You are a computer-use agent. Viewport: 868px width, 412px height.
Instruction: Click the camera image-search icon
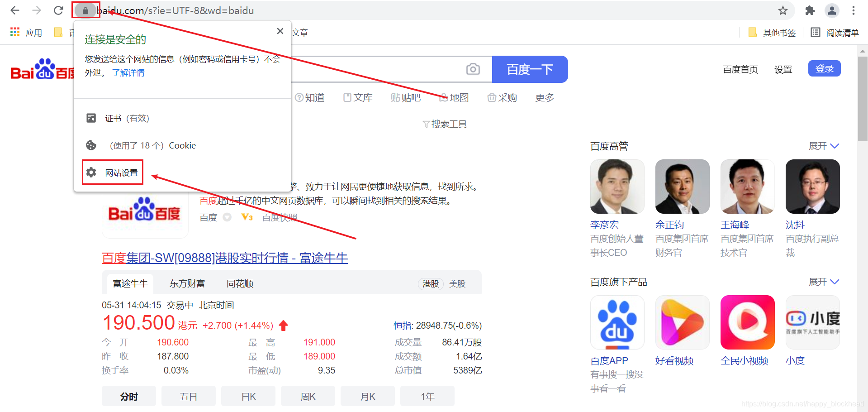tap(473, 69)
